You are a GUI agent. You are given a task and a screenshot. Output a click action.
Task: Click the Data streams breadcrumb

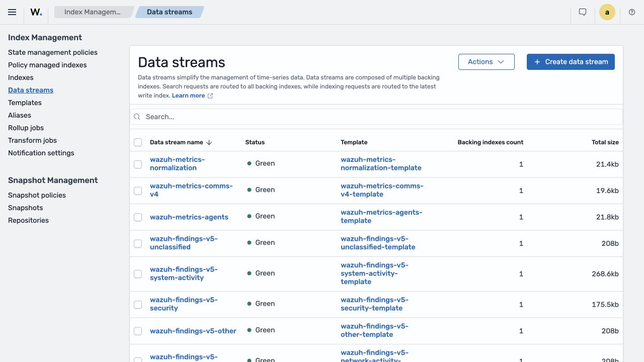coord(170,12)
